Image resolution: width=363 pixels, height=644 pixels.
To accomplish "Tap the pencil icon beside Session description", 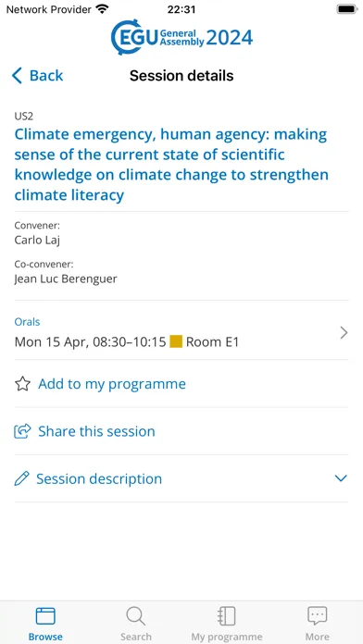I will click(22, 478).
